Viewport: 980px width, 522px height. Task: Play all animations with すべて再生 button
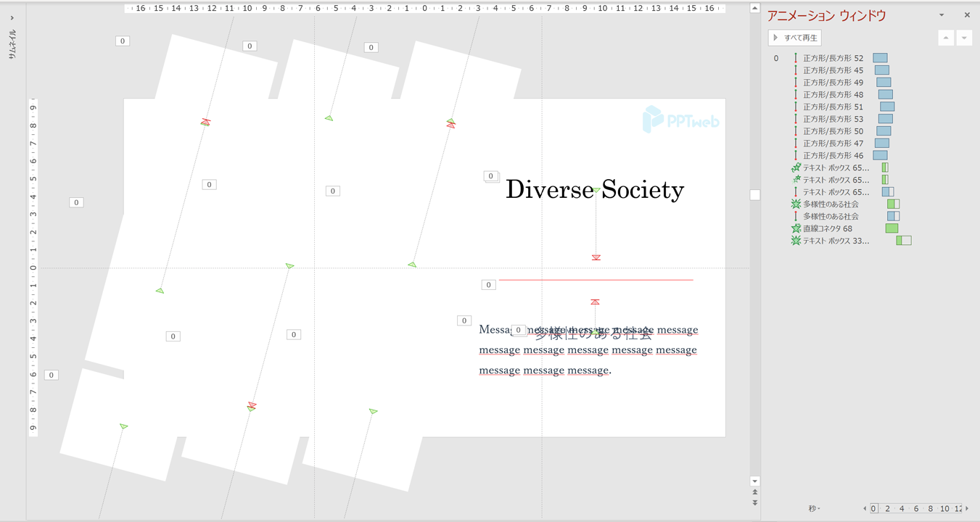795,38
